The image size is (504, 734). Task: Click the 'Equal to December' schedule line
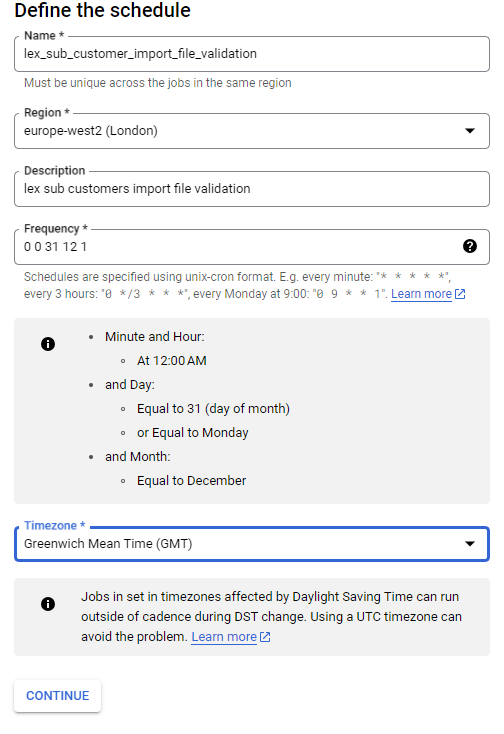191,481
